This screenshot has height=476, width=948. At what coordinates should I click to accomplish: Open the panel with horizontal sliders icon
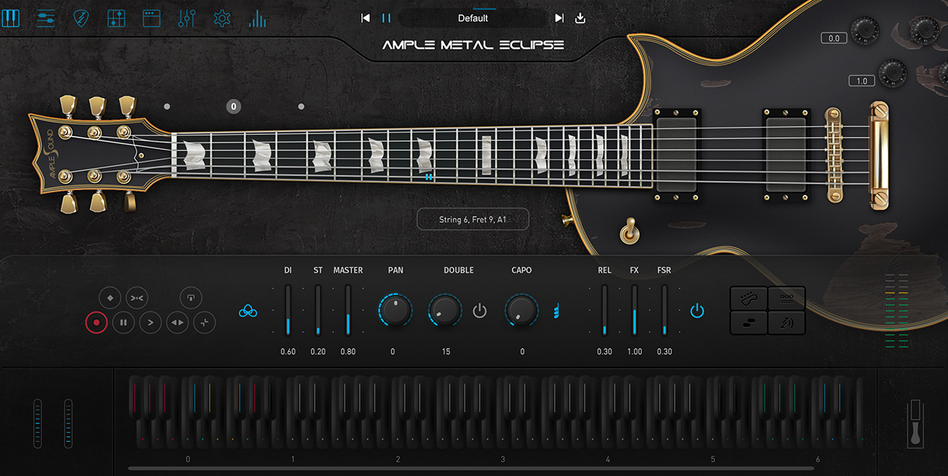point(46,18)
